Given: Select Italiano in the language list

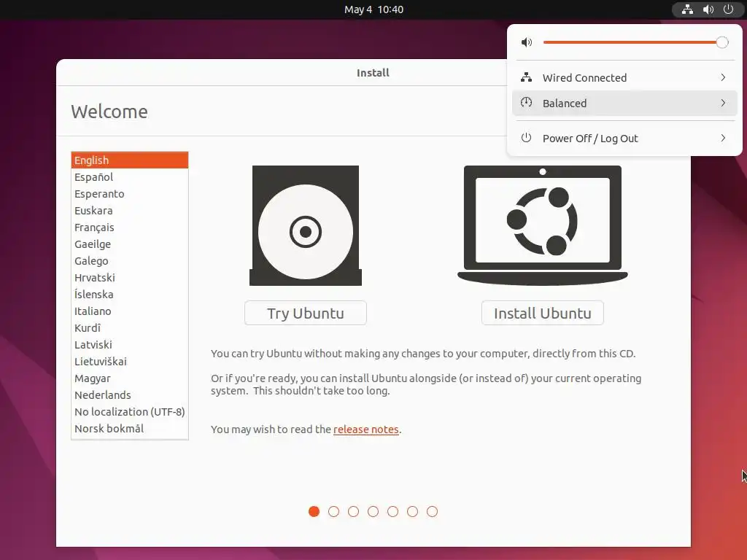Looking at the screenshot, I should point(130,311).
